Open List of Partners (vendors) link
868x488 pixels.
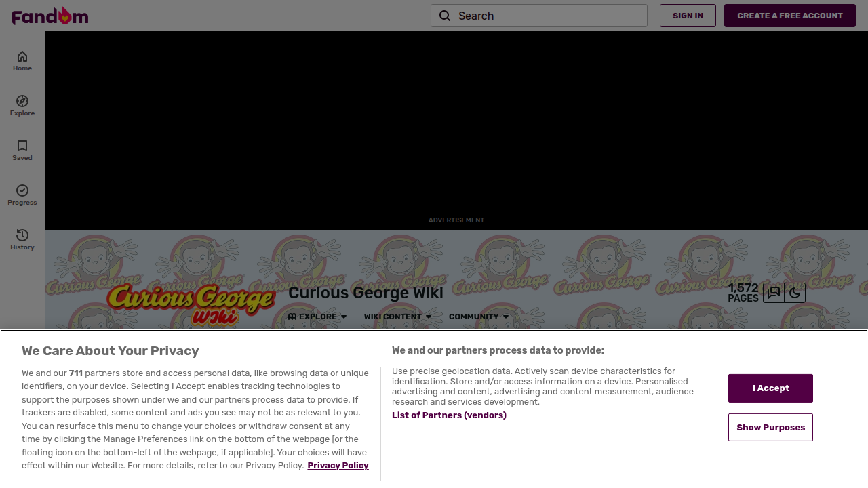tap(449, 415)
